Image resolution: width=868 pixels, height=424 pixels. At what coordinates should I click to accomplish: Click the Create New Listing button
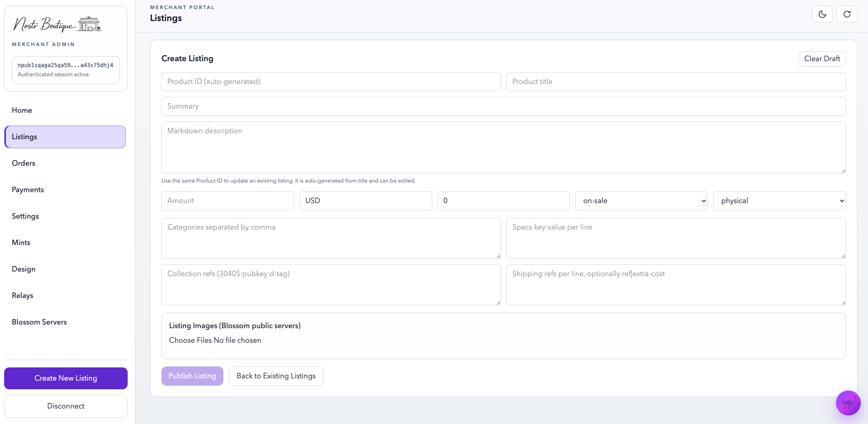(66, 378)
